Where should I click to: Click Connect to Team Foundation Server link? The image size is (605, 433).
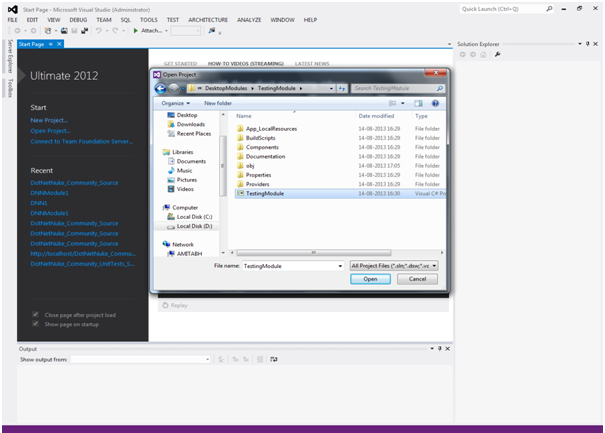coord(82,142)
